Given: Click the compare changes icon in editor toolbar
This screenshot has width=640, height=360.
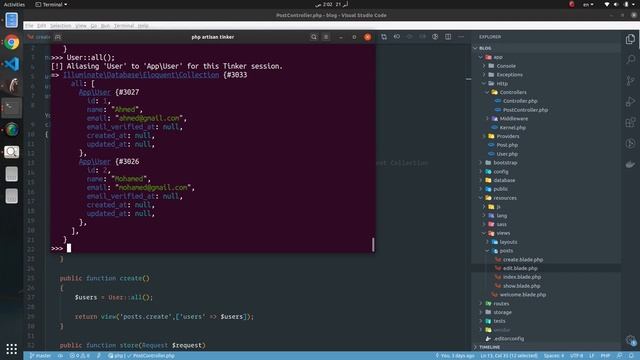Looking at the screenshot, I should 384,37.
